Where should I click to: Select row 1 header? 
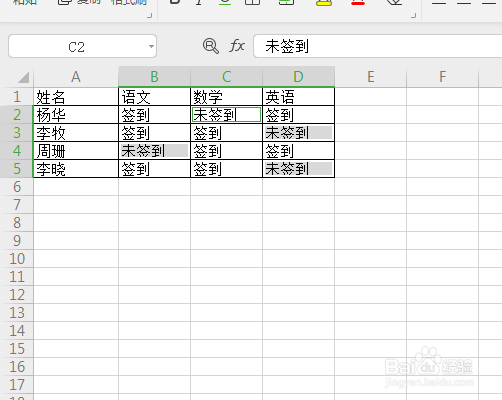pos(17,97)
